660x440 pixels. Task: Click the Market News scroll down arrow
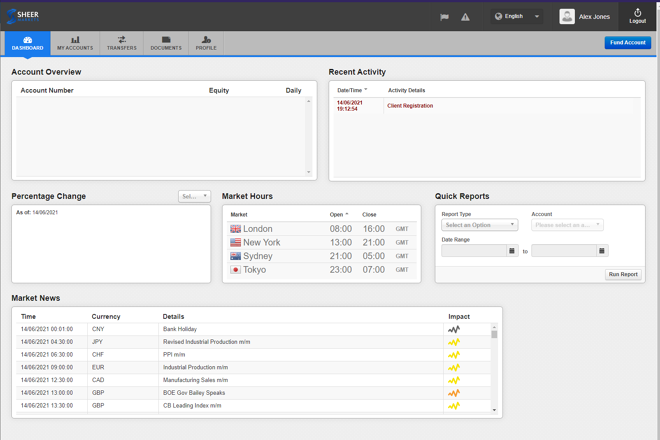pyautogui.click(x=494, y=410)
